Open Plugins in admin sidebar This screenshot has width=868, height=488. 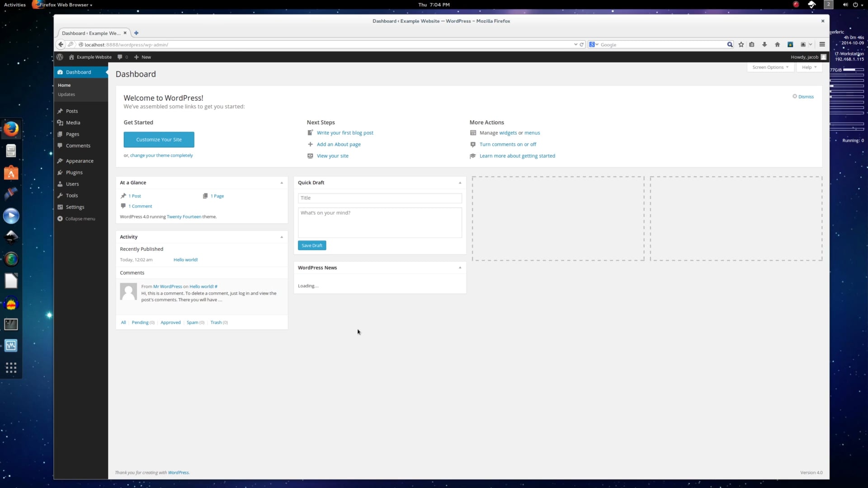74,173
